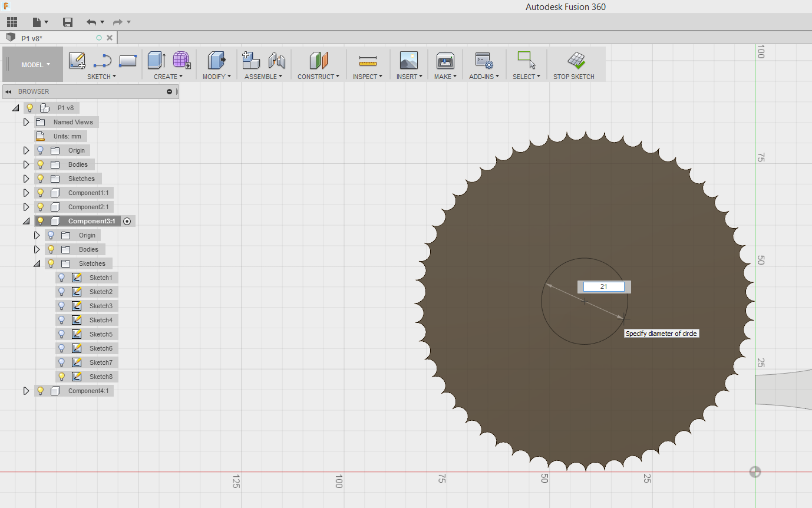Open the SKETCH menu

click(101, 77)
